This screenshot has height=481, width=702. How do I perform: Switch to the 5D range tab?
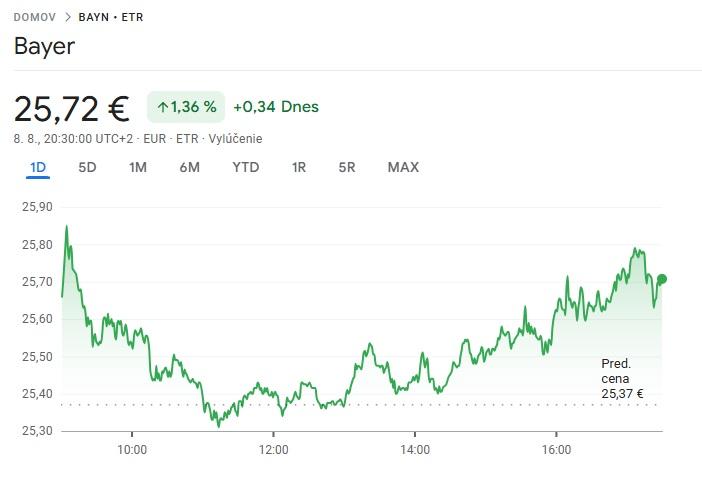click(x=87, y=167)
